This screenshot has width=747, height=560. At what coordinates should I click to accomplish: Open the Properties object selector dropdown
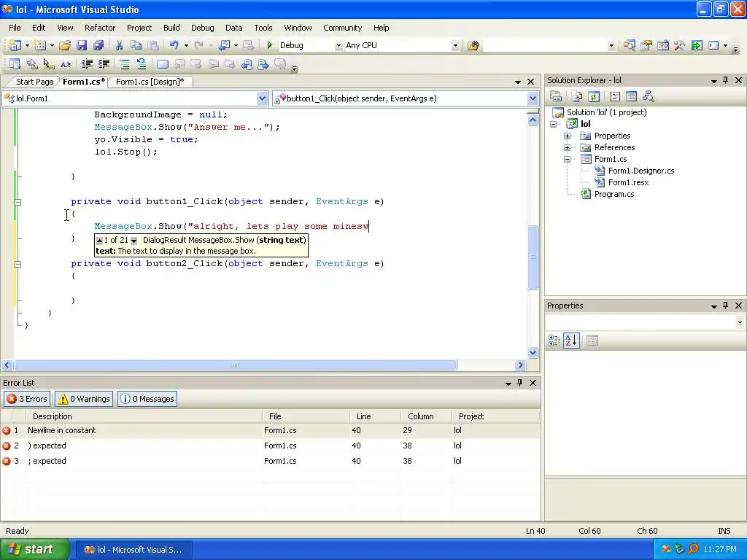pos(740,322)
